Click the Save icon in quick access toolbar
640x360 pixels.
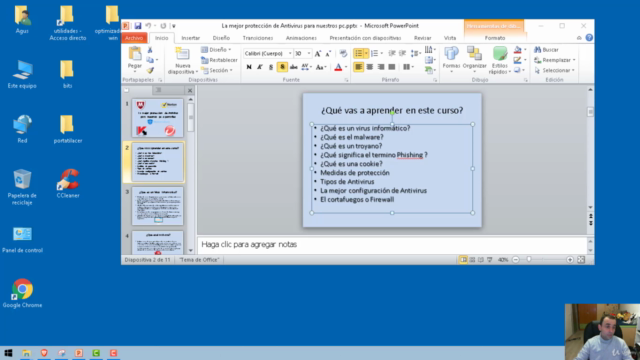138,26
